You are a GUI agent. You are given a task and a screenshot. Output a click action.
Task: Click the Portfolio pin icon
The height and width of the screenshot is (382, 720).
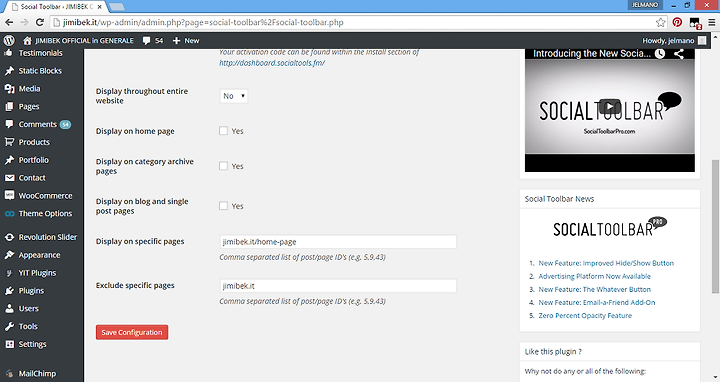click(x=9, y=160)
